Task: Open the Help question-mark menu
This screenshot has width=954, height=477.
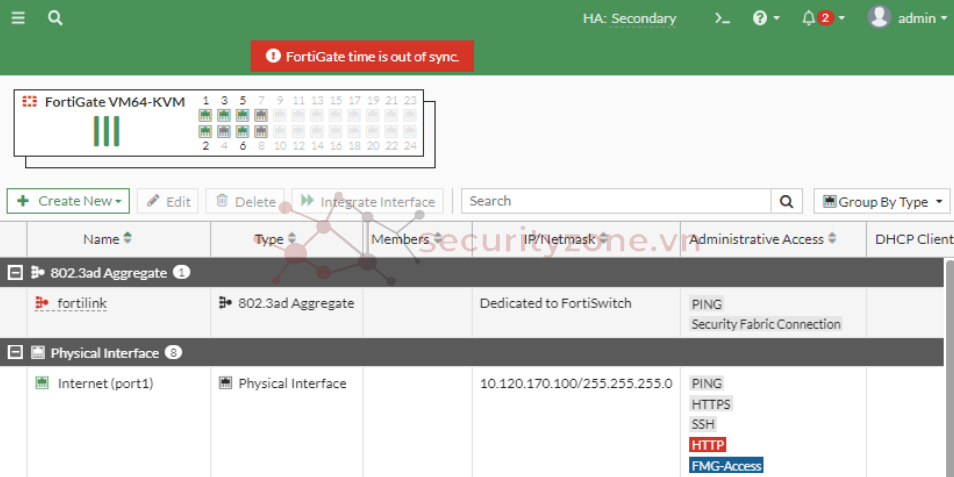Action: (766, 18)
